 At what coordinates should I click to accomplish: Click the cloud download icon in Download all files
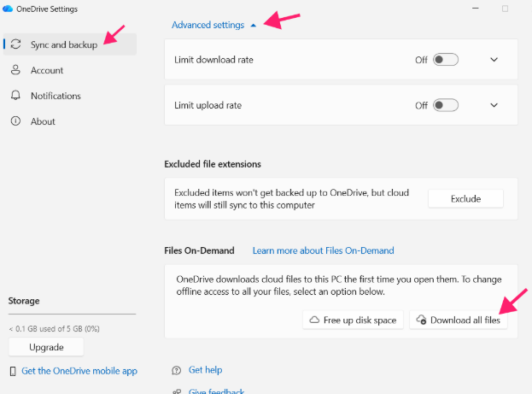(x=421, y=320)
